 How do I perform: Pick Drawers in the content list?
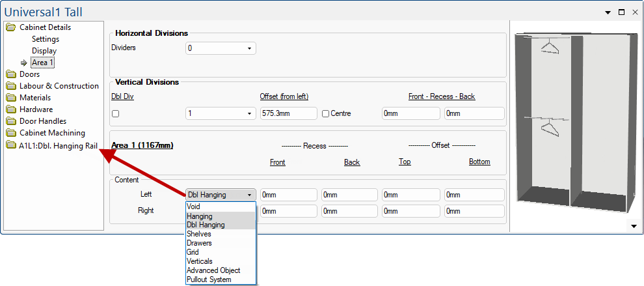(199, 243)
